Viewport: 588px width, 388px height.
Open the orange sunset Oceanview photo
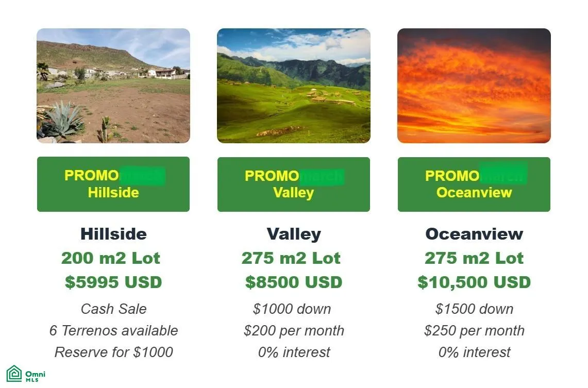point(474,86)
